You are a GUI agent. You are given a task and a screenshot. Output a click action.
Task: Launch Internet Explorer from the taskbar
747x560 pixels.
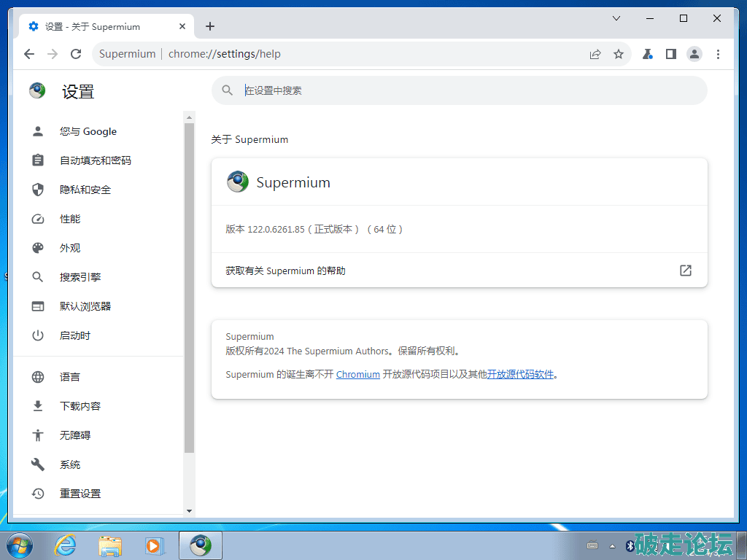pos(66,545)
